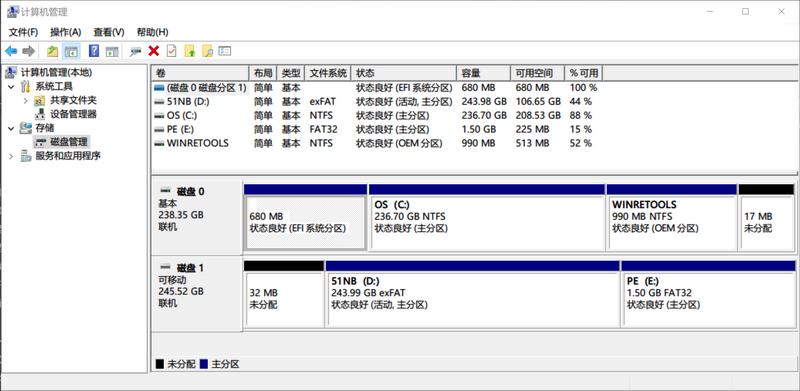The height and width of the screenshot is (391, 800).
Task: Click the 存储 storage icon in tree
Action: pos(26,128)
